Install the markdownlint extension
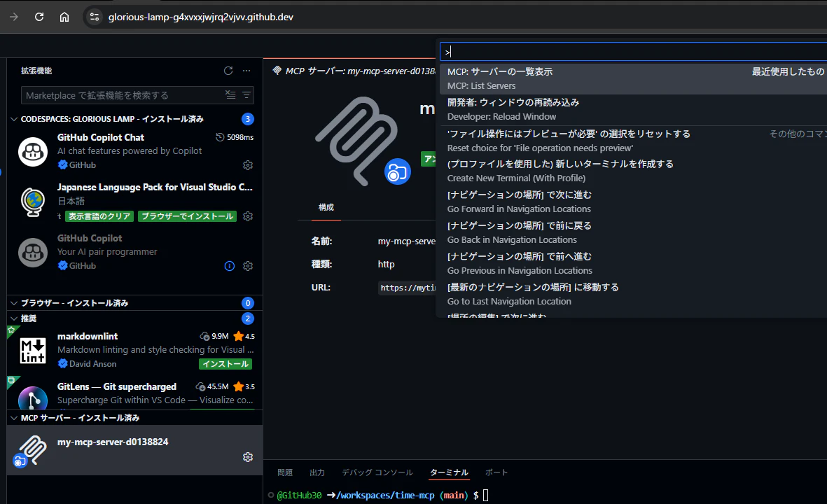827x504 pixels. pos(225,364)
